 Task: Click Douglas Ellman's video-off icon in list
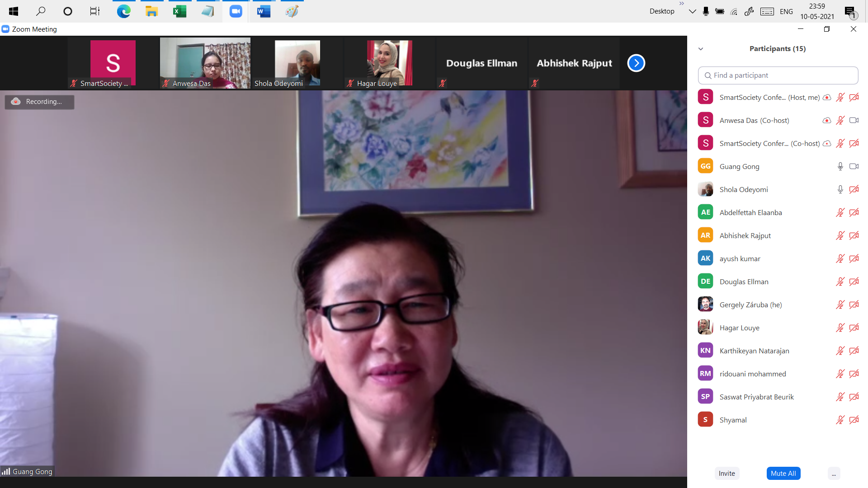click(x=854, y=282)
